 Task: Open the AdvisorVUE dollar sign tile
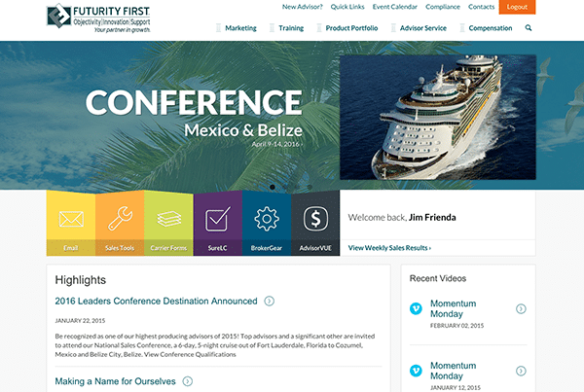pyautogui.click(x=315, y=223)
